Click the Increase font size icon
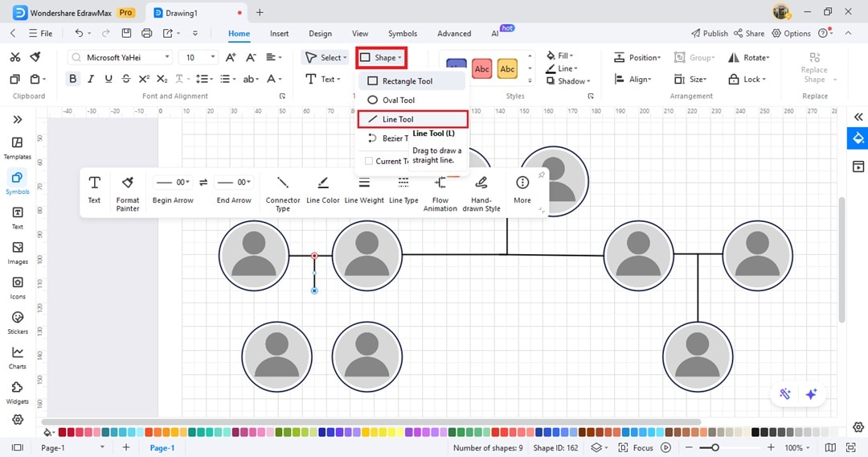 click(x=231, y=57)
